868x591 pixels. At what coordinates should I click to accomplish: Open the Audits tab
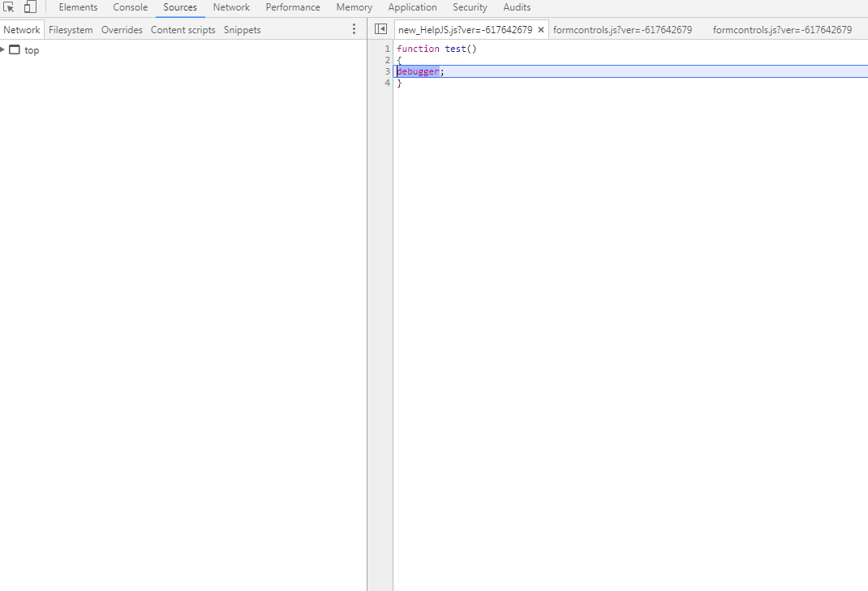click(517, 7)
